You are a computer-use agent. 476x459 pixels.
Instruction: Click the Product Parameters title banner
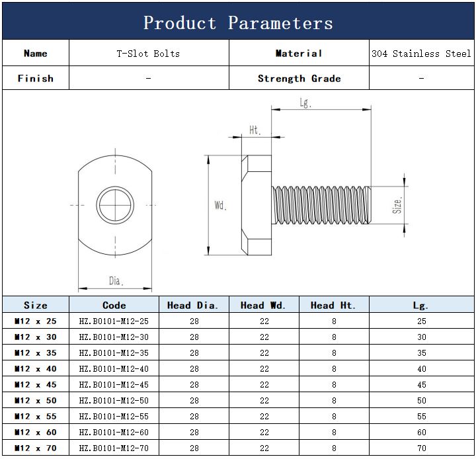[238, 22]
